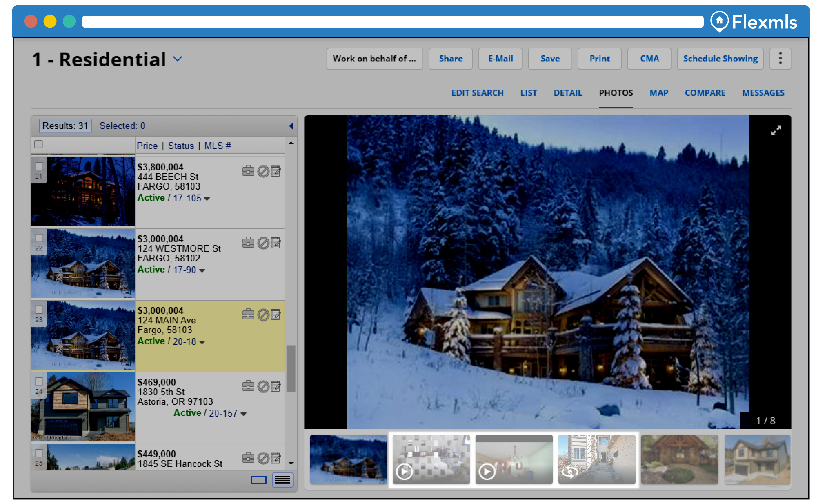Open the dropdown next to MLS 17-105
The image size is (822, 504).
[x=207, y=199]
